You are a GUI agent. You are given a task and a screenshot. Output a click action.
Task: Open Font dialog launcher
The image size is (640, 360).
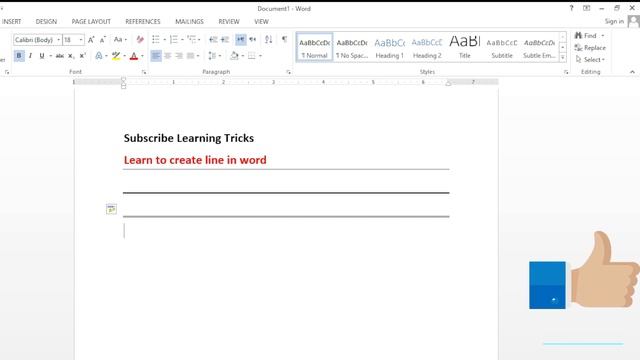(144, 72)
